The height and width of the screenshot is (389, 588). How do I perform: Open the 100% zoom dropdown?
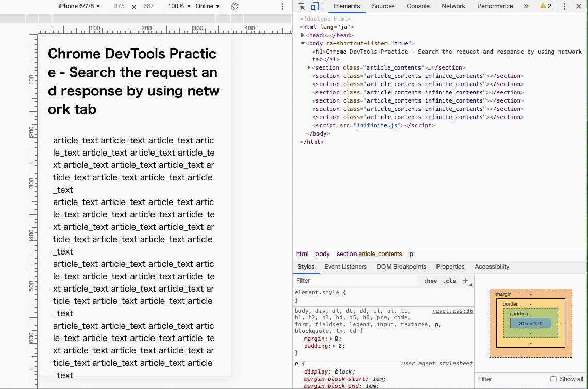click(179, 6)
